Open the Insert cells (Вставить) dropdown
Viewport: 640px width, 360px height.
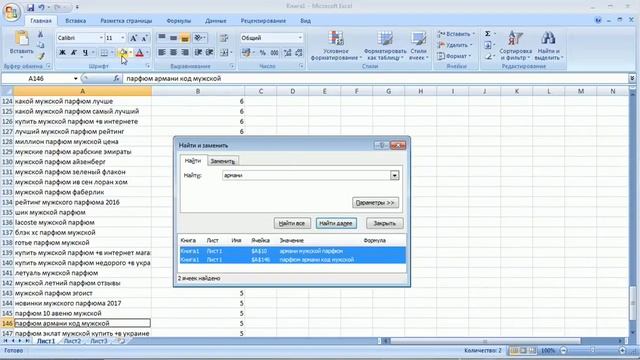tap(456, 34)
